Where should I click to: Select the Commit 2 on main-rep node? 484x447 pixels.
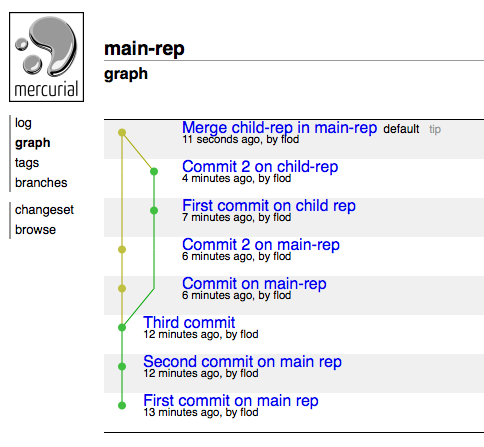tap(122, 249)
